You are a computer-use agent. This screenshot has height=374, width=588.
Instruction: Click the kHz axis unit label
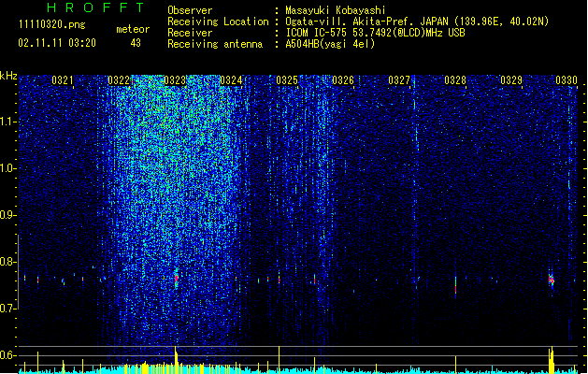pos(8,76)
